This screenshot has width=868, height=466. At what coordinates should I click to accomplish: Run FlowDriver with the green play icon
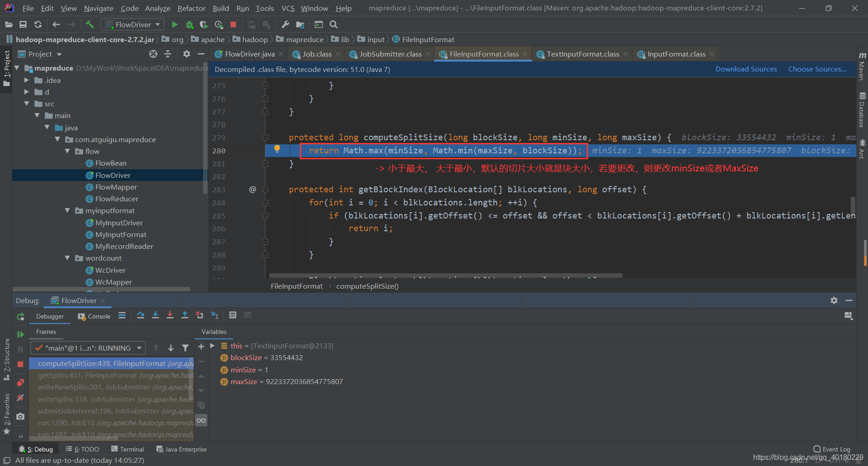[x=175, y=24]
